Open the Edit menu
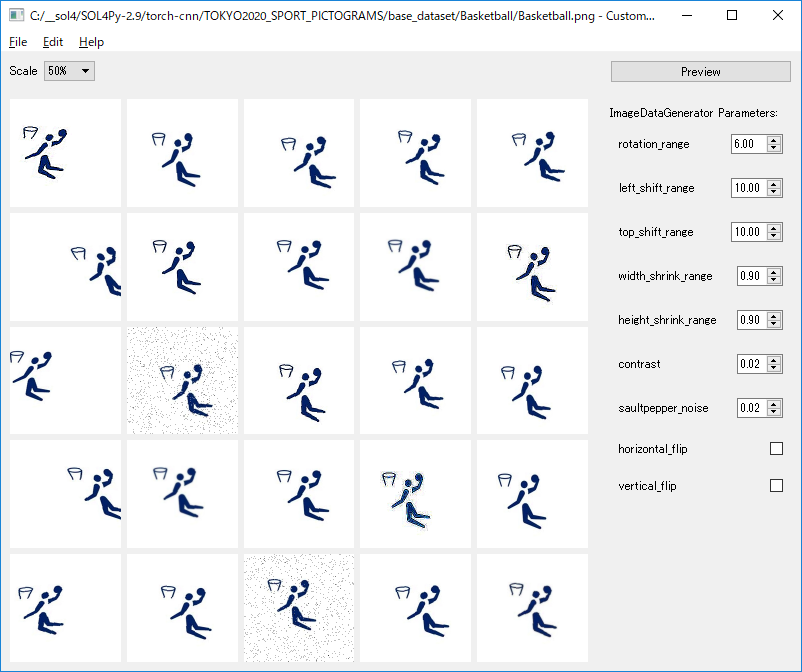The width and height of the screenshot is (802, 672). [x=53, y=42]
